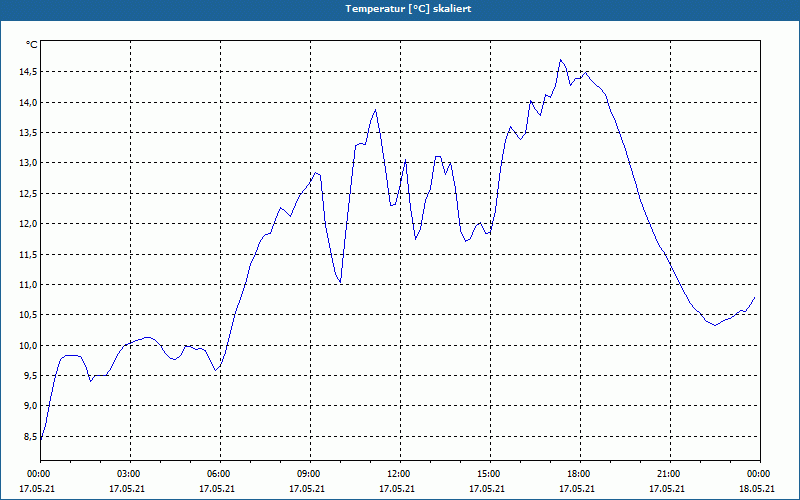
Task: Click the 13,5 y-axis label
Action: pos(28,133)
